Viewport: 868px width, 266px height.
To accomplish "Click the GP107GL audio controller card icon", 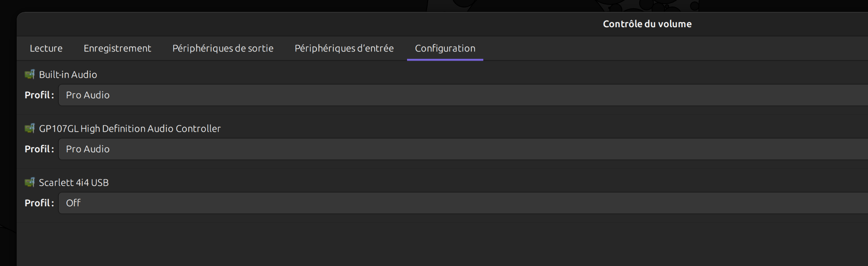I will [x=30, y=129].
